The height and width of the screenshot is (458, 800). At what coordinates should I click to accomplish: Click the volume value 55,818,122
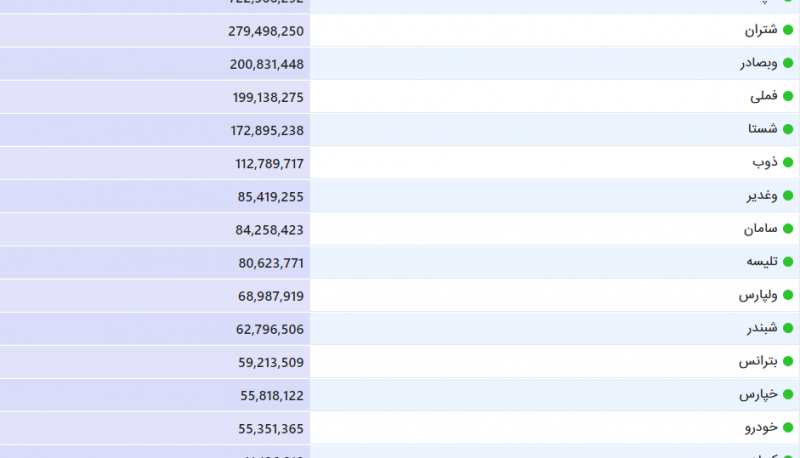coord(272,396)
